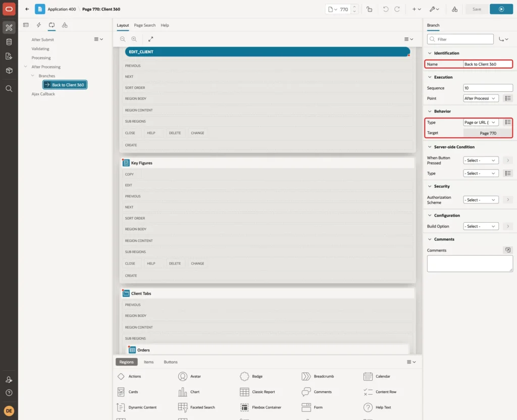Edit the branch Name field
This screenshot has width=517, height=420.
488,64
